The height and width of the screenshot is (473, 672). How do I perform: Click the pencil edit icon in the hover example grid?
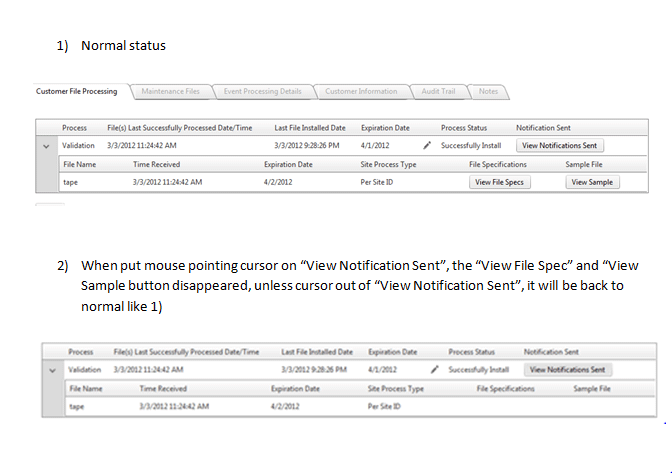coord(435,369)
